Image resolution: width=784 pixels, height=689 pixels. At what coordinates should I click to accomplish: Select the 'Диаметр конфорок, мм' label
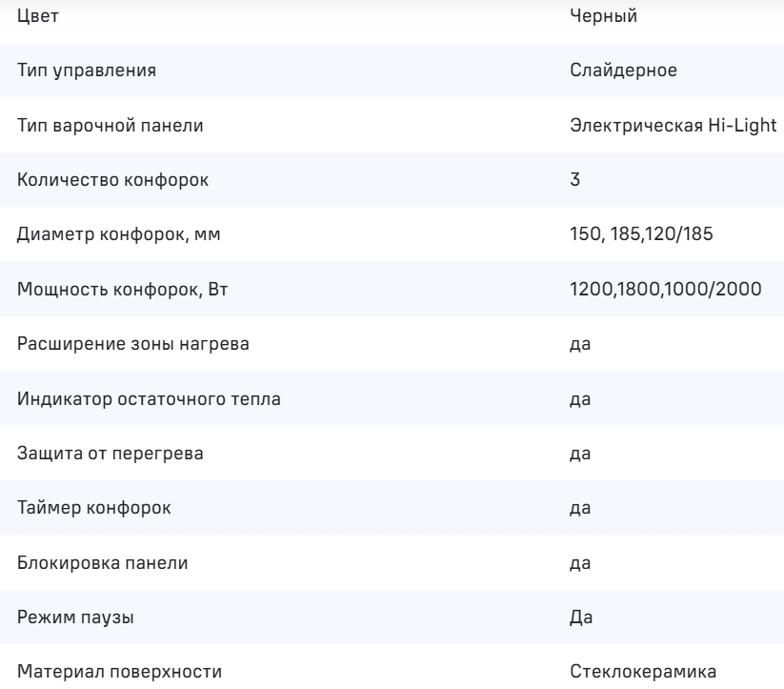104,234
